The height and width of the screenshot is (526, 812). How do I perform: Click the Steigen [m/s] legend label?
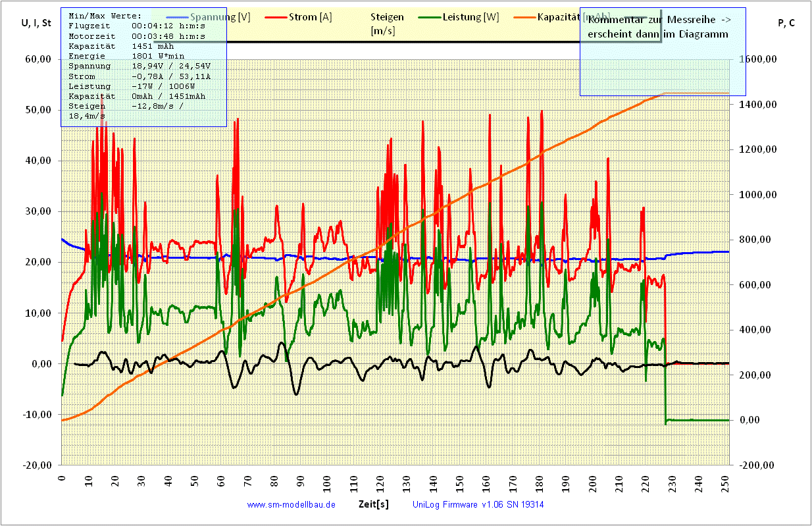[388, 24]
